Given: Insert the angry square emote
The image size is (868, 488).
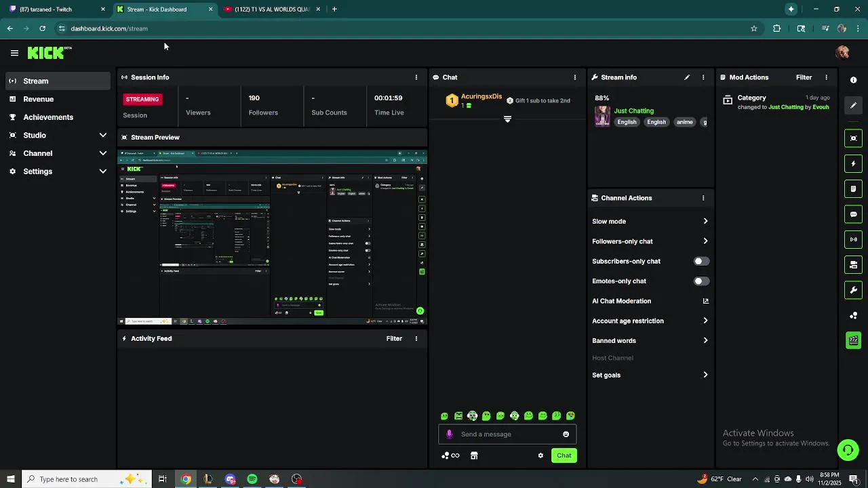Looking at the screenshot, I should (458, 416).
